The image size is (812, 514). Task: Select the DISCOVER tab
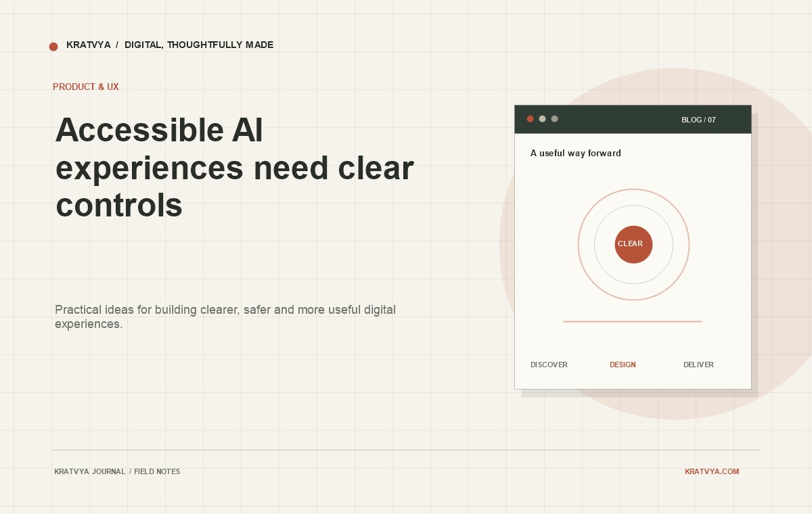pyautogui.click(x=549, y=365)
